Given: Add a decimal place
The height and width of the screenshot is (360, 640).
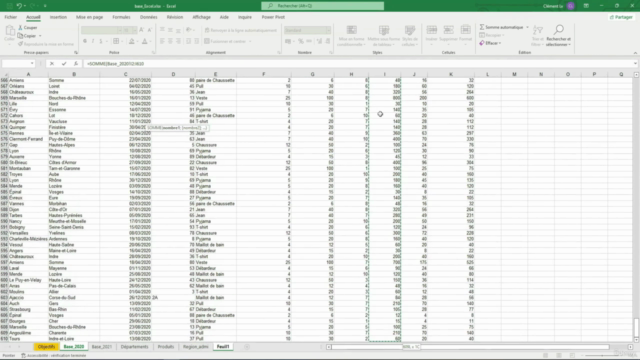Looking at the screenshot, I should (x=319, y=41).
